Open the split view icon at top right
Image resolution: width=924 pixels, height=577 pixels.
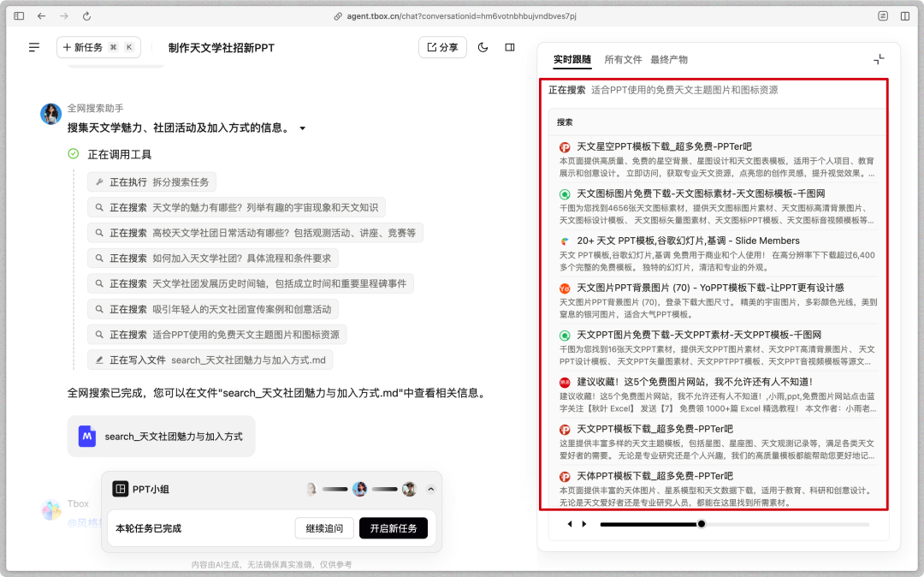905,16
